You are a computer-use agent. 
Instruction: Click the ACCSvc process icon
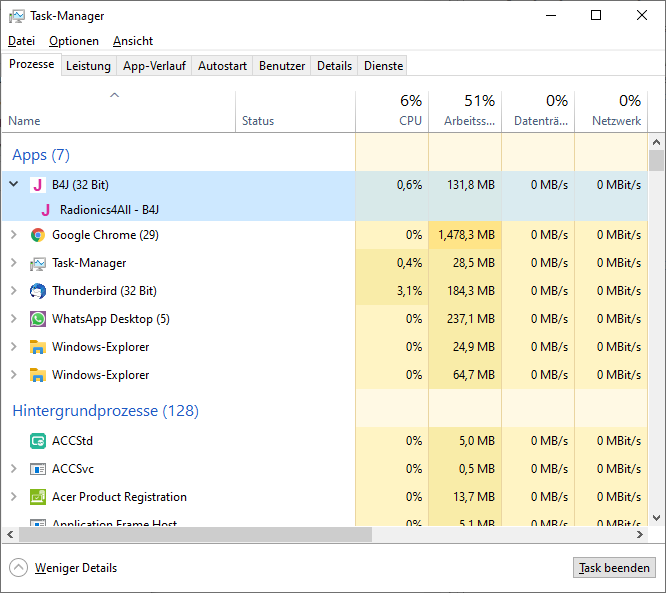coord(38,469)
